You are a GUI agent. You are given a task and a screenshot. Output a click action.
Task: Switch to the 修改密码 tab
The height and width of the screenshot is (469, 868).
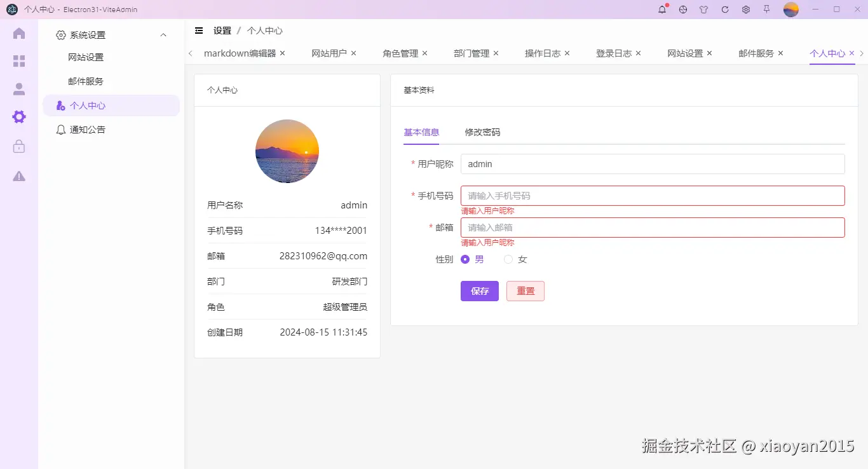pos(482,133)
